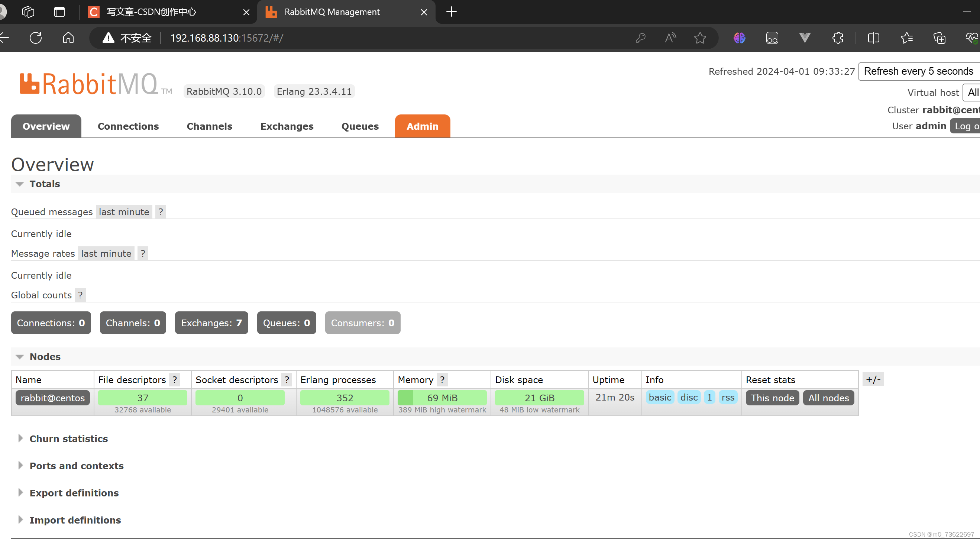Click help ? next to Message rates
Viewport: 980px width, 541px height.
pyautogui.click(x=143, y=253)
